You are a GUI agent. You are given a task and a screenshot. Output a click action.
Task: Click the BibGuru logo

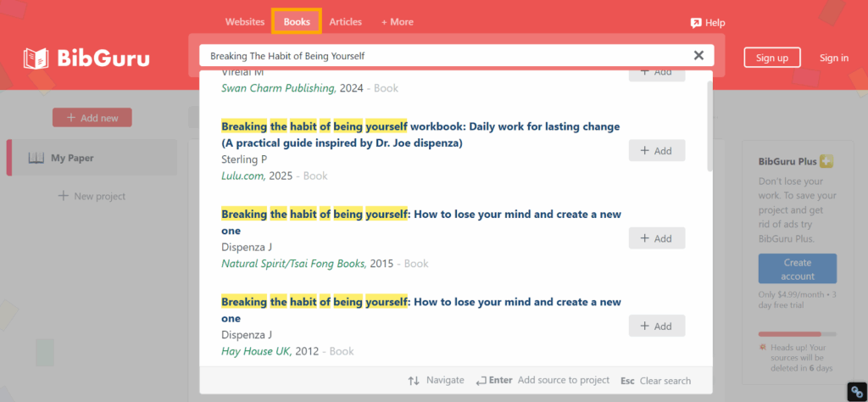86,59
